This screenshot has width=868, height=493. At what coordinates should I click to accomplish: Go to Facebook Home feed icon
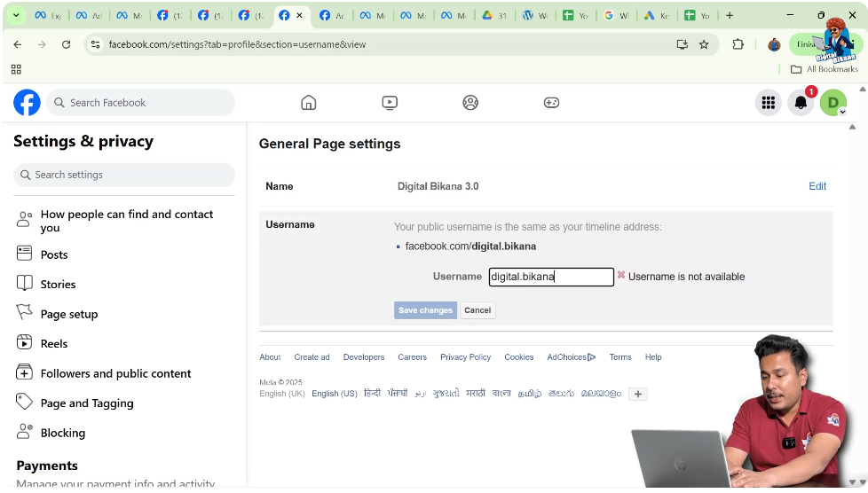308,102
